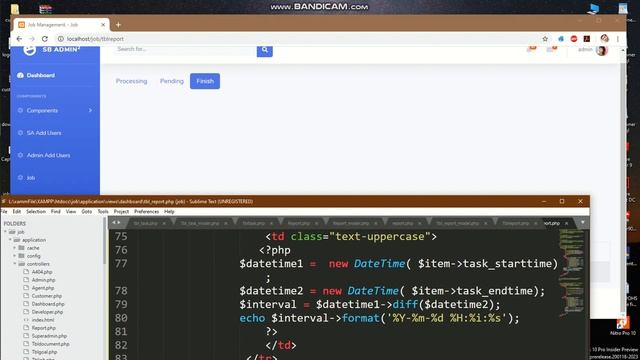Open Sublime Text Selection menu
The height and width of the screenshot is (360, 640).
pyautogui.click(x=36, y=211)
